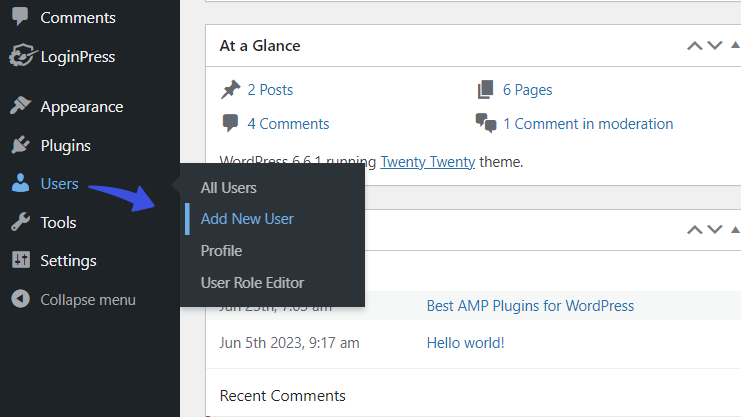
Task: Click the Settings sliders icon
Action: (x=21, y=260)
